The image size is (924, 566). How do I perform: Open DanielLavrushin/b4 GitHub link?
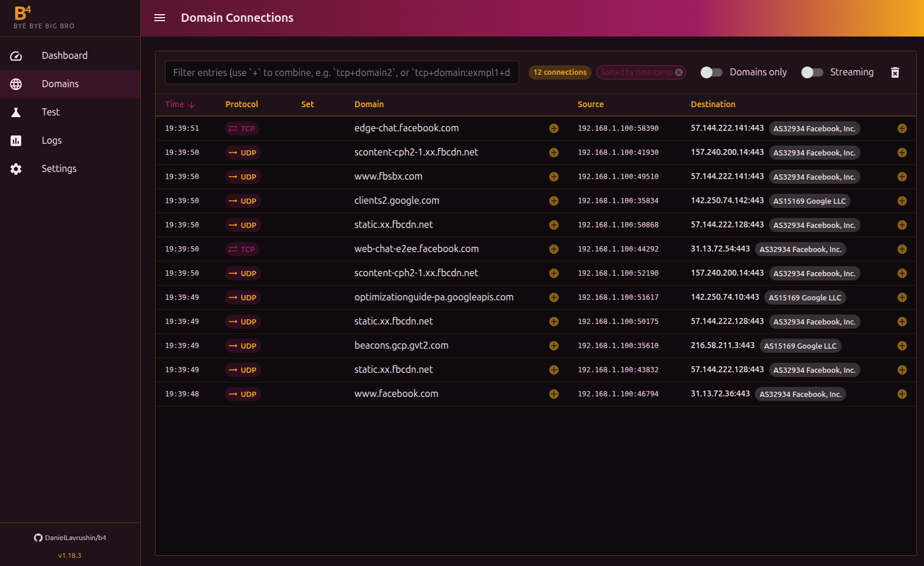tap(70, 538)
